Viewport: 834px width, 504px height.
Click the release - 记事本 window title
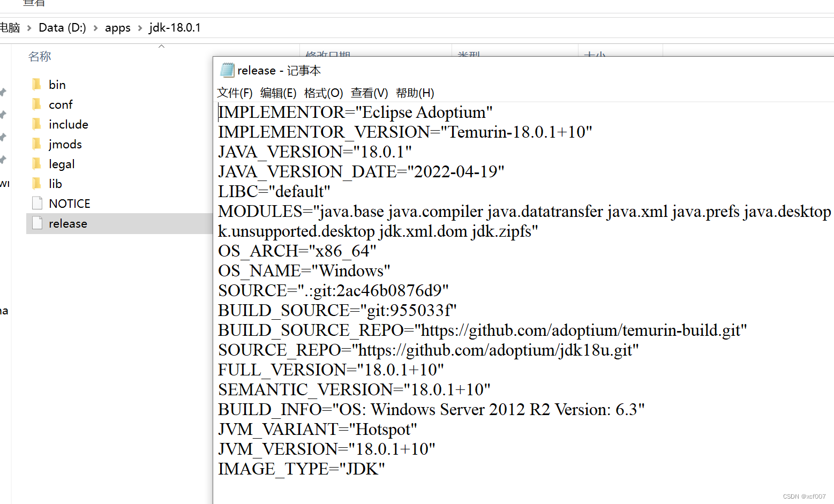(279, 71)
